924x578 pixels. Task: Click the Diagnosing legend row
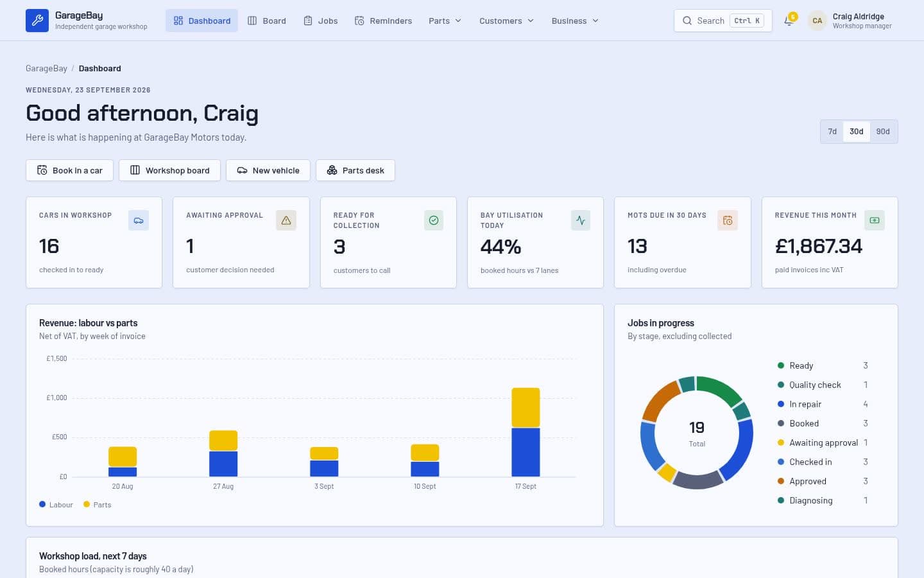click(x=823, y=500)
